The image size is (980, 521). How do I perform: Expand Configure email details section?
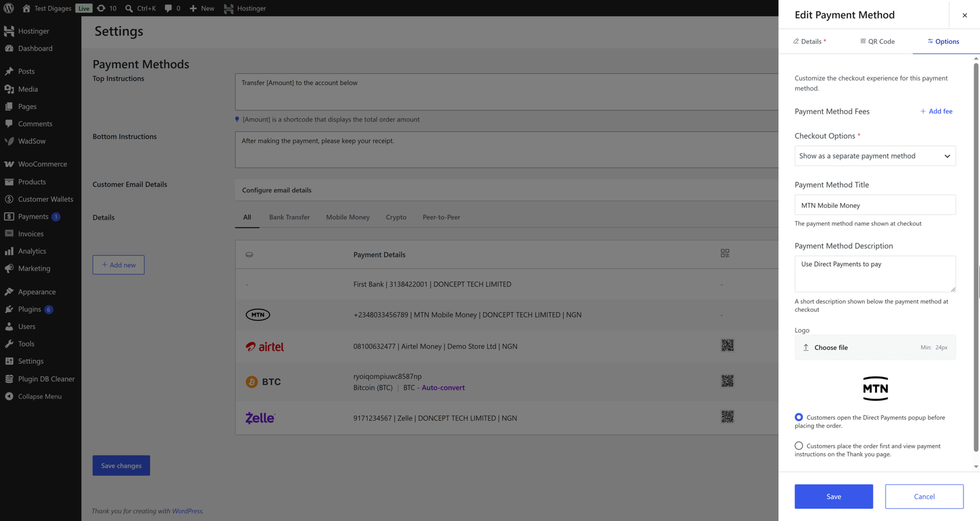(x=507, y=190)
